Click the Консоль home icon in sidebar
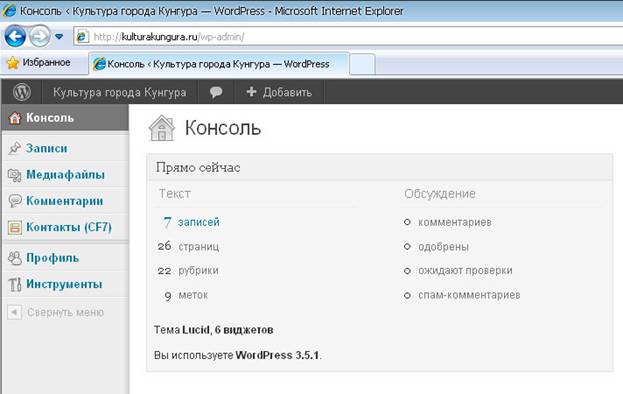Image resolution: width=623 pixels, height=394 pixels. [x=15, y=118]
